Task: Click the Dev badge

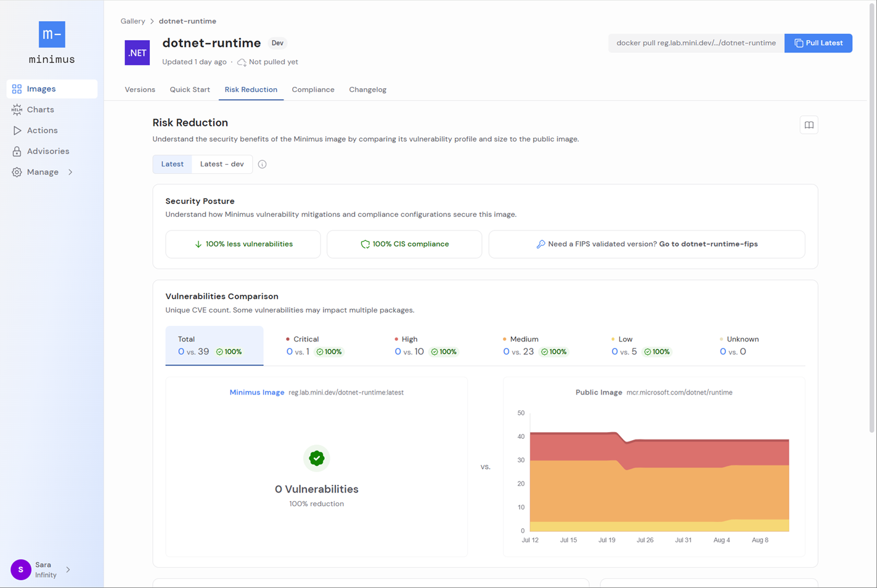Action: coord(277,43)
